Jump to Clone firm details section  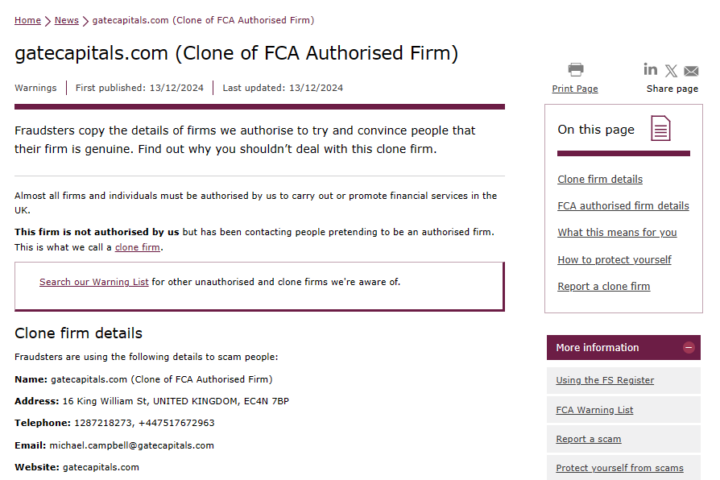pyautogui.click(x=600, y=179)
